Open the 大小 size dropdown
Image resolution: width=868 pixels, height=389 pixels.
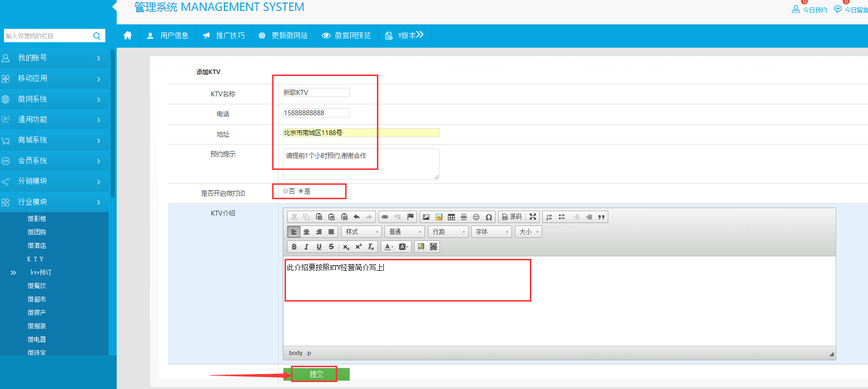point(529,232)
